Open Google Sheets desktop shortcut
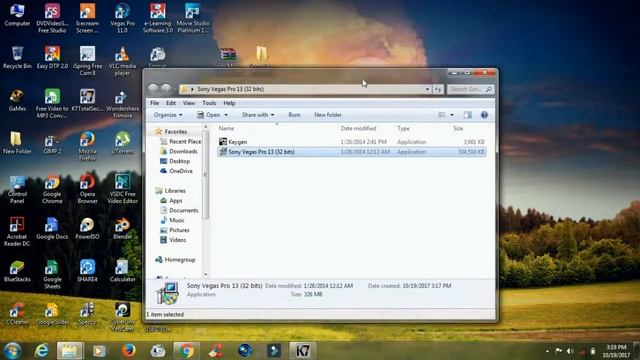Viewport: 640px width, 360px height. pyautogui.click(x=52, y=274)
